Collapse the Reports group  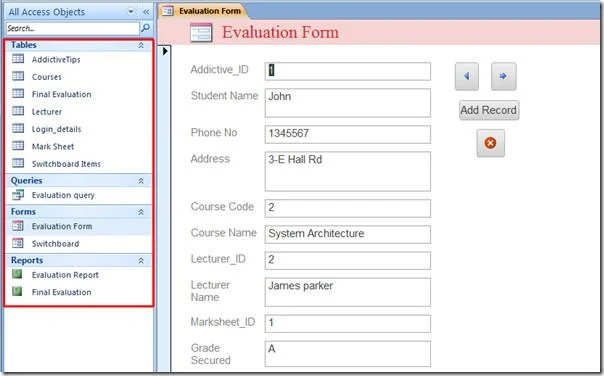(141, 261)
